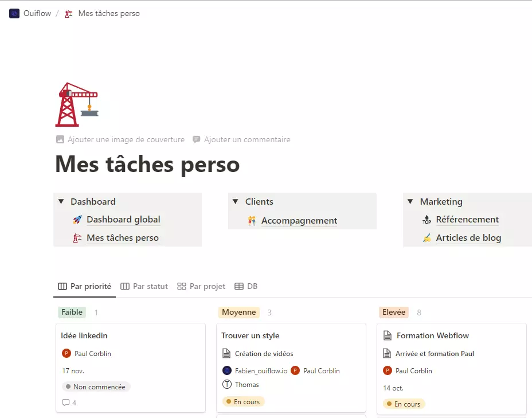Click the page icon next to Création de vidéos

[226, 354]
